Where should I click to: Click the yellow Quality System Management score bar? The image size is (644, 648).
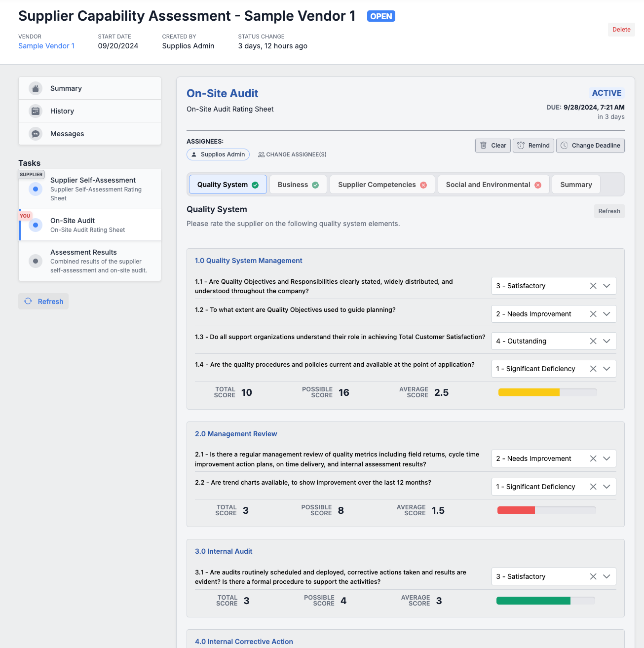[x=547, y=392]
